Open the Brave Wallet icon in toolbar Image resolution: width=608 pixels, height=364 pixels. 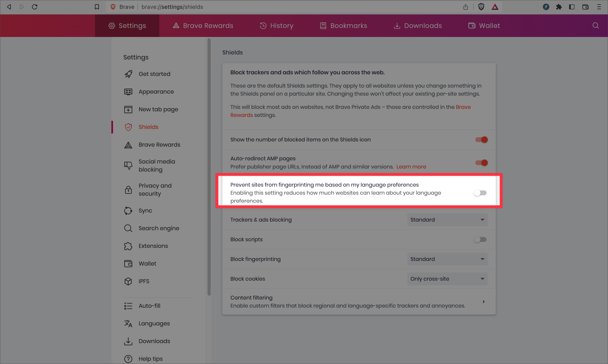click(585, 7)
